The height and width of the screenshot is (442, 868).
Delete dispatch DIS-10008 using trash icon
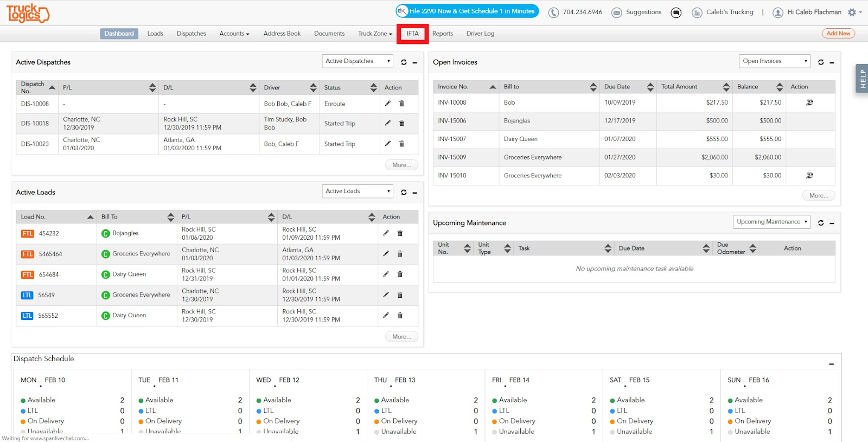coord(402,103)
